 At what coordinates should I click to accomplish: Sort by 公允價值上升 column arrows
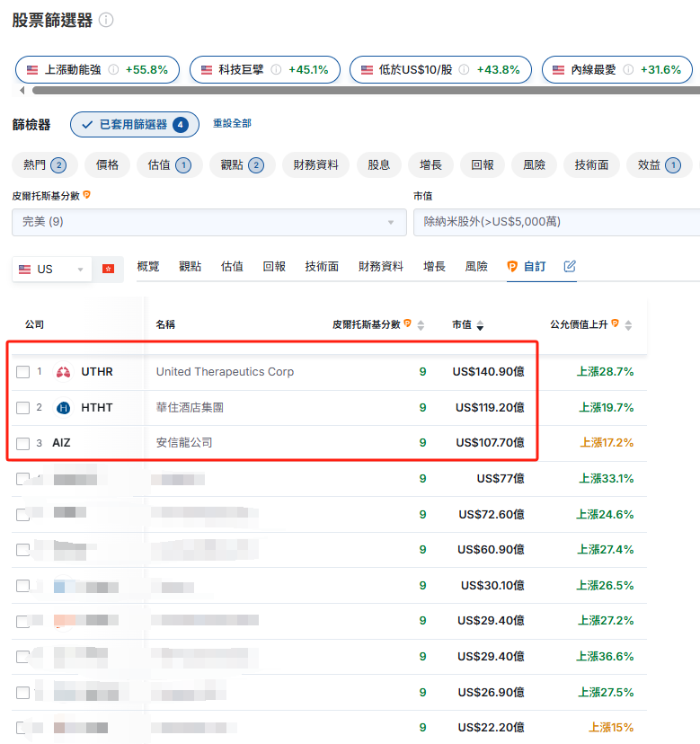(x=628, y=325)
